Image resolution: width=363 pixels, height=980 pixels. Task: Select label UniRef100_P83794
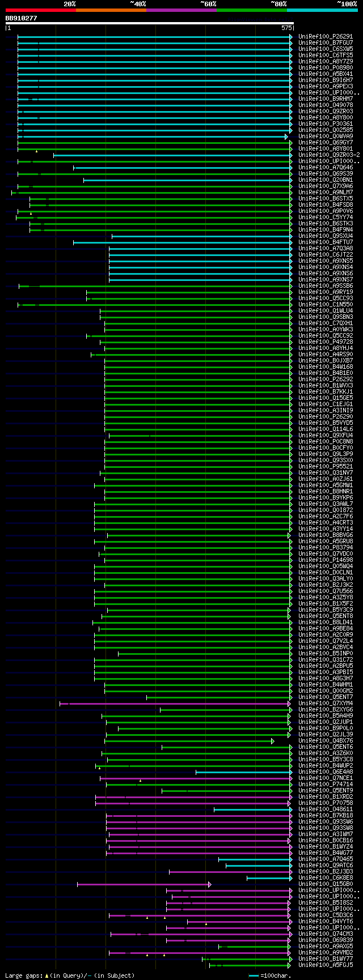(x=326, y=548)
